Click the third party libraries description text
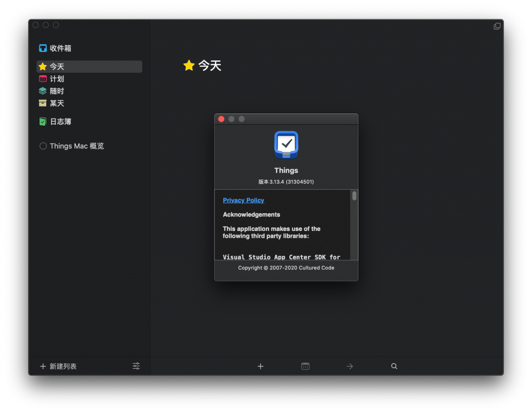This screenshot has width=532, height=413. coord(271,233)
